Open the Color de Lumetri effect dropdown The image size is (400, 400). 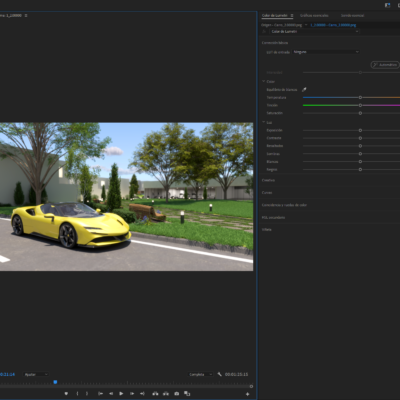click(314, 31)
